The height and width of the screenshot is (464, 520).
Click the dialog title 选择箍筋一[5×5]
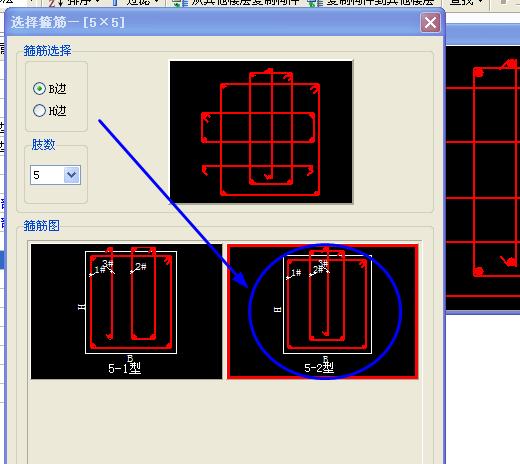[68, 23]
